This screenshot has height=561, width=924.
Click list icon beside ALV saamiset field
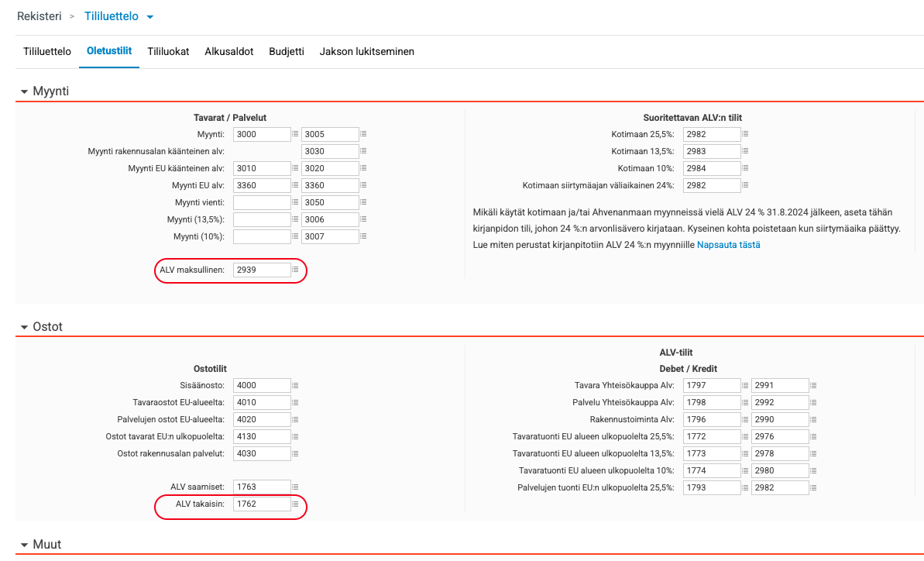pos(295,487)
